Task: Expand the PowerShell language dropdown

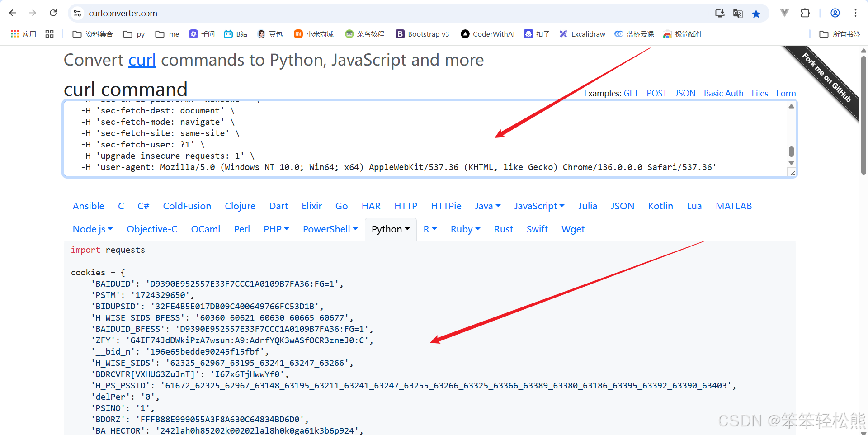Action: [x=330, y=229]
